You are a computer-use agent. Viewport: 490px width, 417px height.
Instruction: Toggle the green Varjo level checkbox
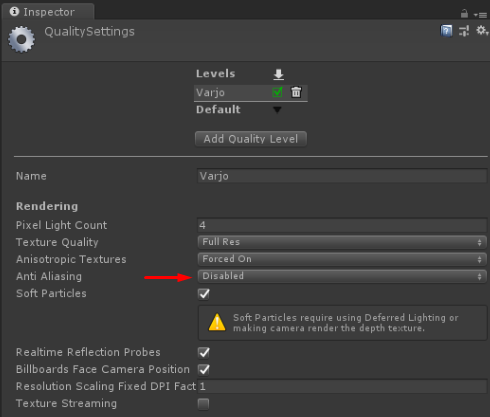pos(277,92)
